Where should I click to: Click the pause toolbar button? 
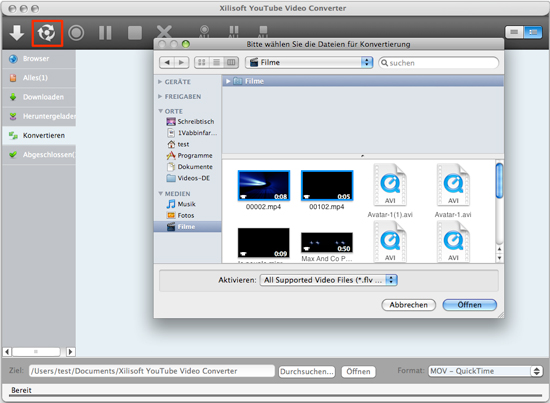[105, 33]
